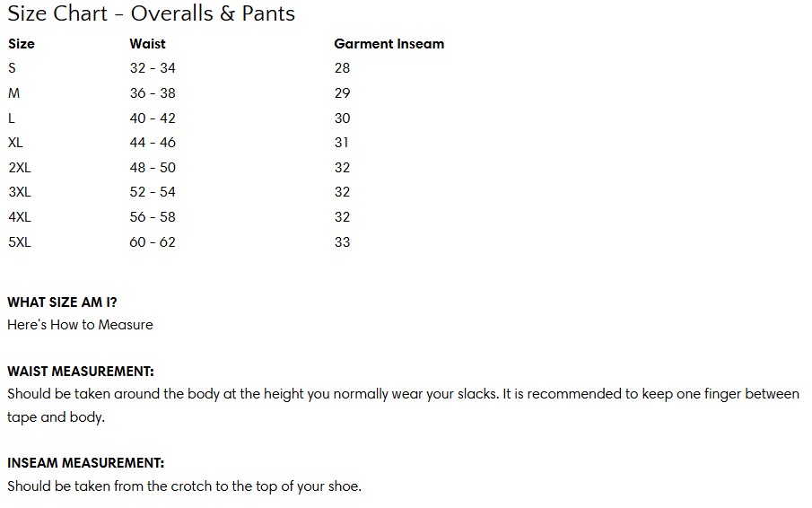The image size is (812, 508).
Task: Click the WAIST MEASUREMENT: heading
Action: (x=81, y=372)
